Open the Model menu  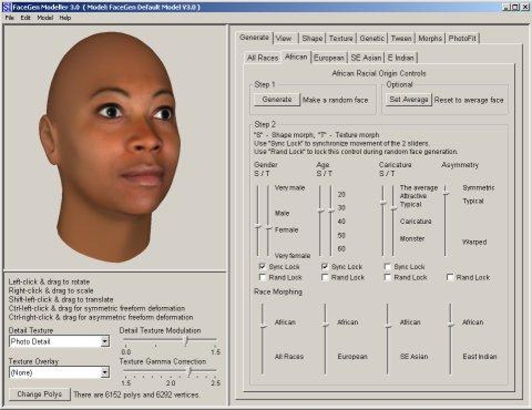coord(45,18)
